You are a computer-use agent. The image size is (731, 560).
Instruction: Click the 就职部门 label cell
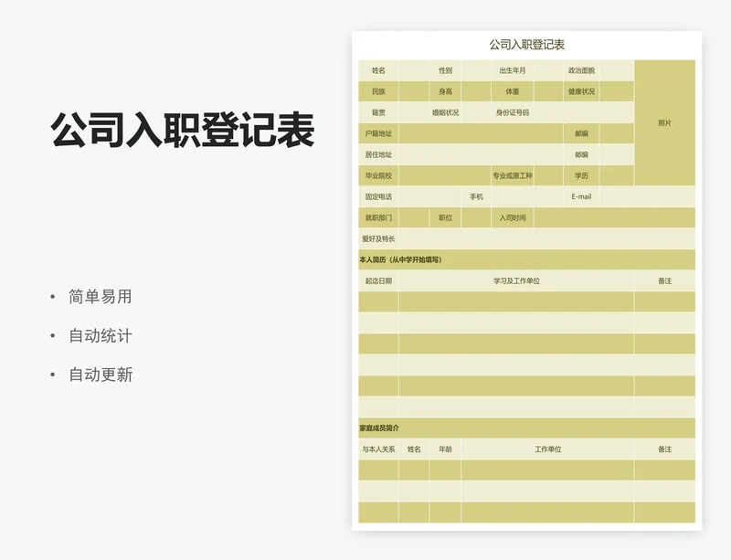point(378,217)
